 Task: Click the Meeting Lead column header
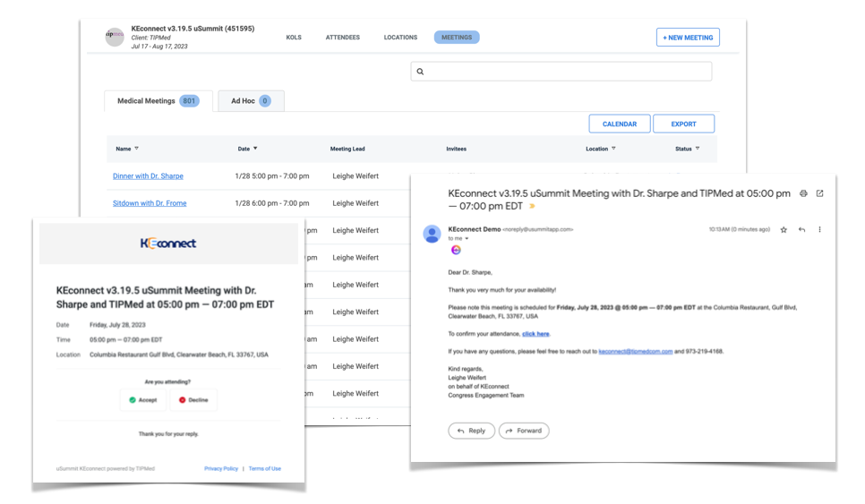click(x=347, y=149)
